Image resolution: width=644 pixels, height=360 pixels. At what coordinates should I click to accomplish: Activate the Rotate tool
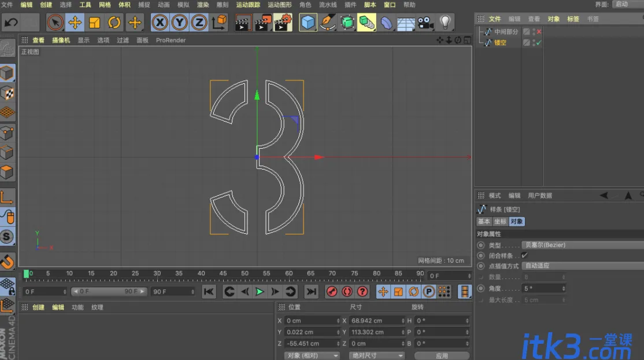tap(114, 22)
